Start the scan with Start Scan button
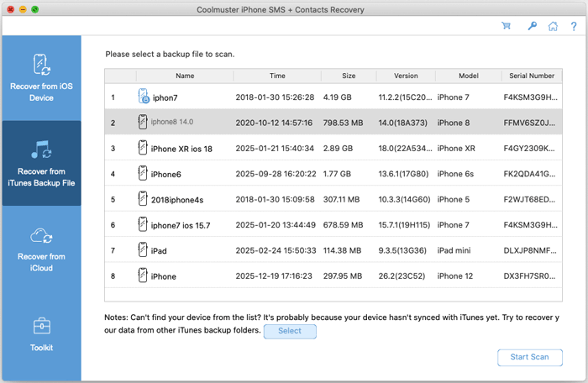 pyautogui.click(x=529, y=357)
